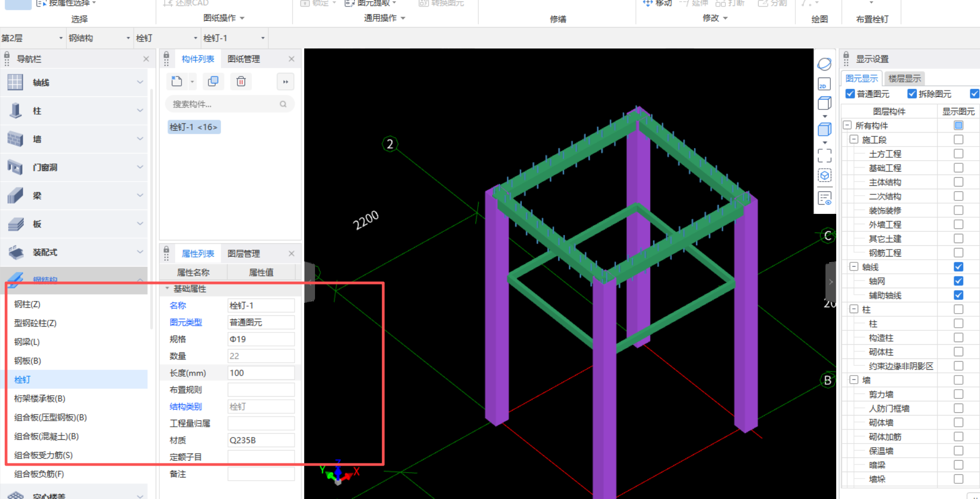Select the 构件列表 tab
Viewport: 980px width, 499px height.
click(198, 59)
